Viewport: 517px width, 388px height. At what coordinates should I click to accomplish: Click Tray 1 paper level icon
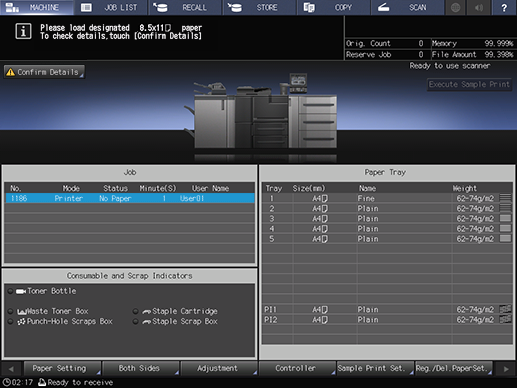coord(505,198)
